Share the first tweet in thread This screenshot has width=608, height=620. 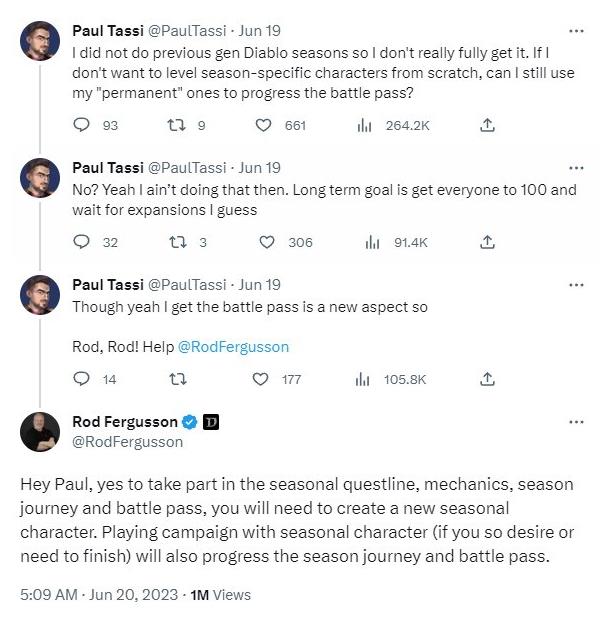coord(487,125)
